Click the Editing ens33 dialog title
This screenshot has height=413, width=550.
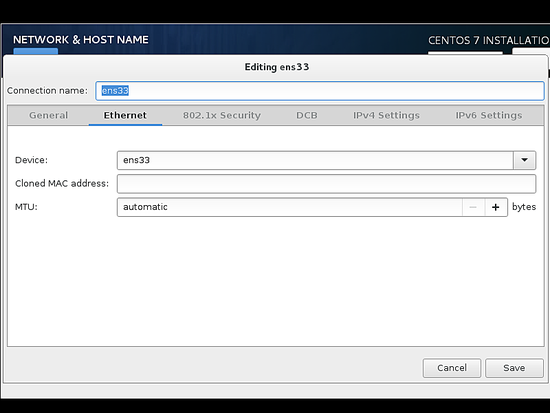[277, 67]
